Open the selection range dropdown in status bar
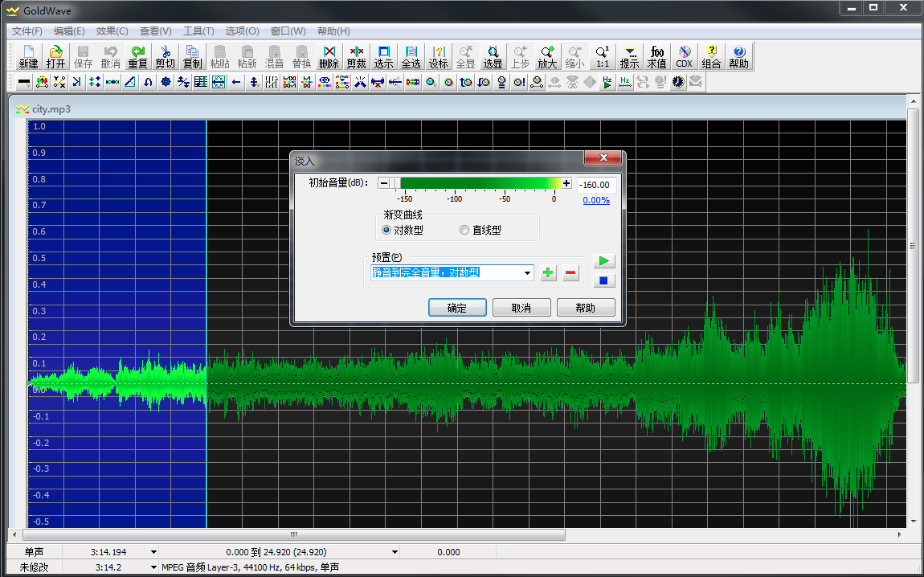The image size is (924, 577). tap(395, 552)
